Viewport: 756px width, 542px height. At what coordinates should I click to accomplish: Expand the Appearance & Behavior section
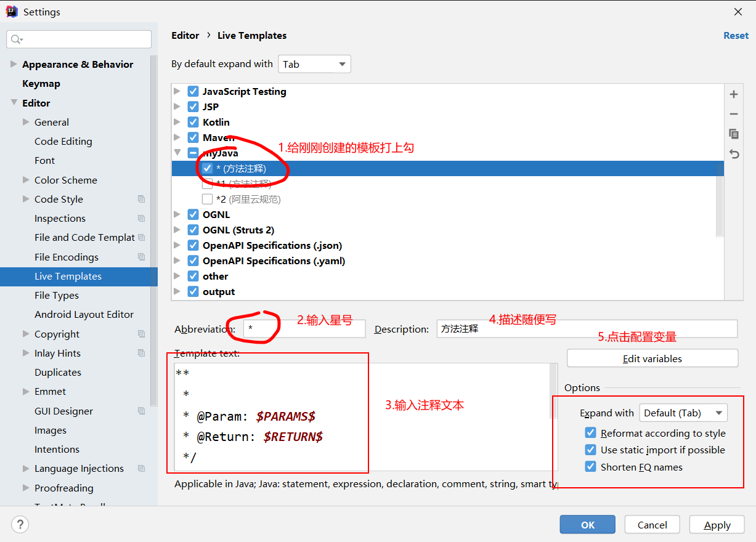[14, 64]
